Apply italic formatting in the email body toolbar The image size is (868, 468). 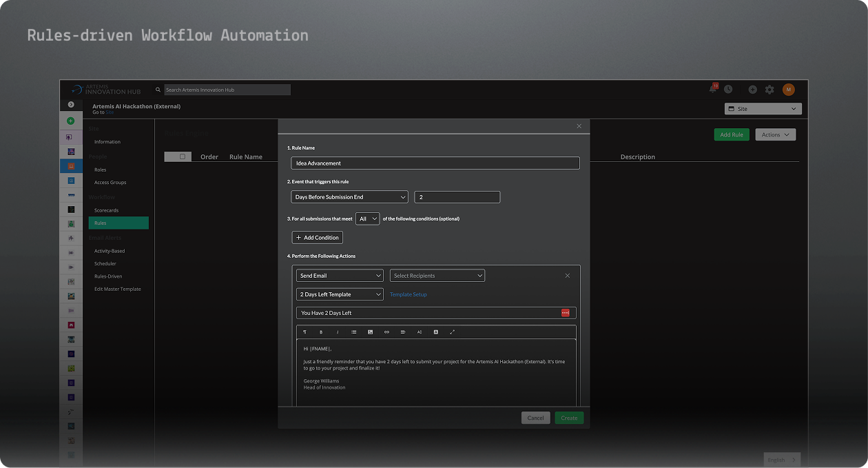[338, 332]
